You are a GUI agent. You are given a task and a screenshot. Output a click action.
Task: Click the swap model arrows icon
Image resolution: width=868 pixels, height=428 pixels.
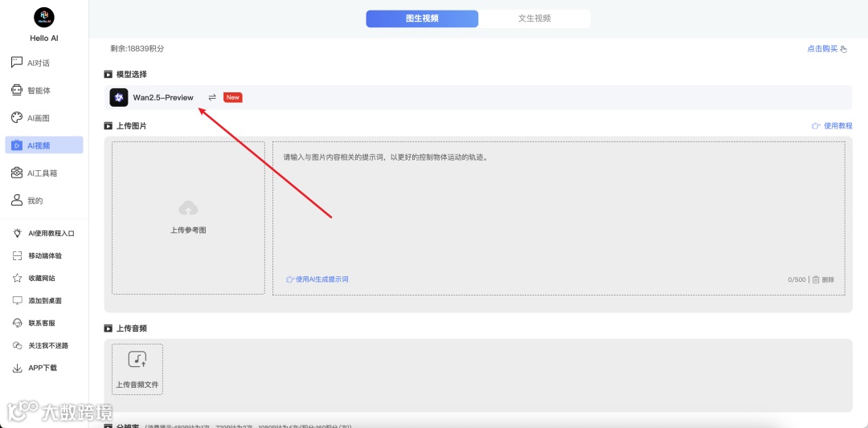coord(212,97)
